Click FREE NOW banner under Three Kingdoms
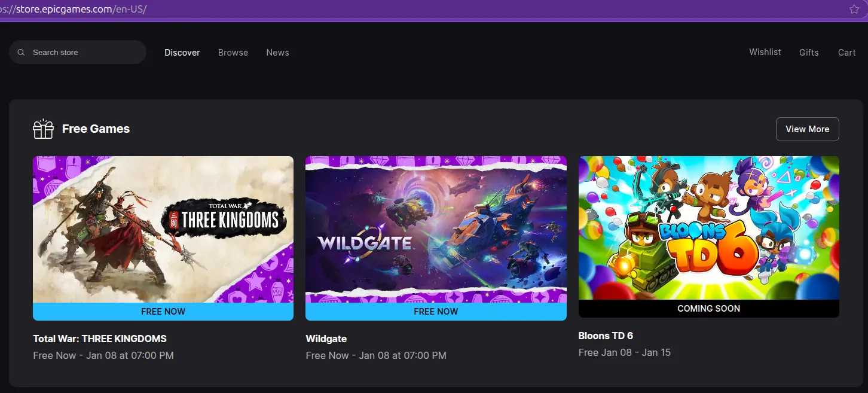Viewport: 868px width, 393px height. [163, 312]
